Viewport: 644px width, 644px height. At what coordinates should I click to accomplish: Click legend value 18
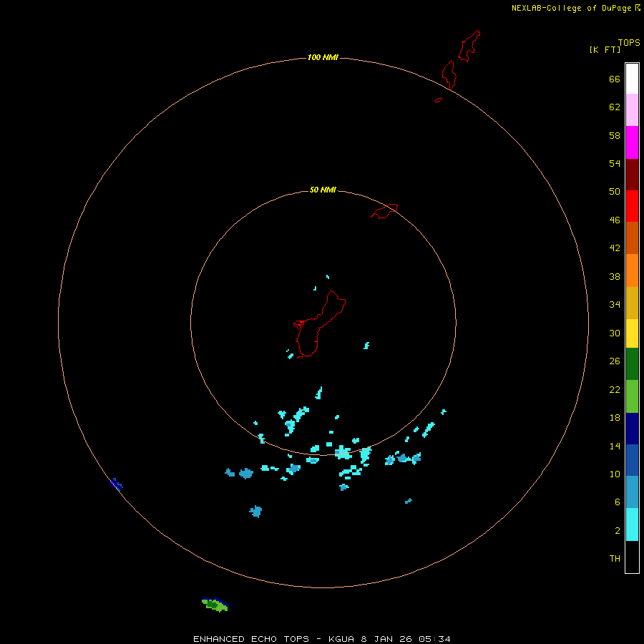point(615,418)
